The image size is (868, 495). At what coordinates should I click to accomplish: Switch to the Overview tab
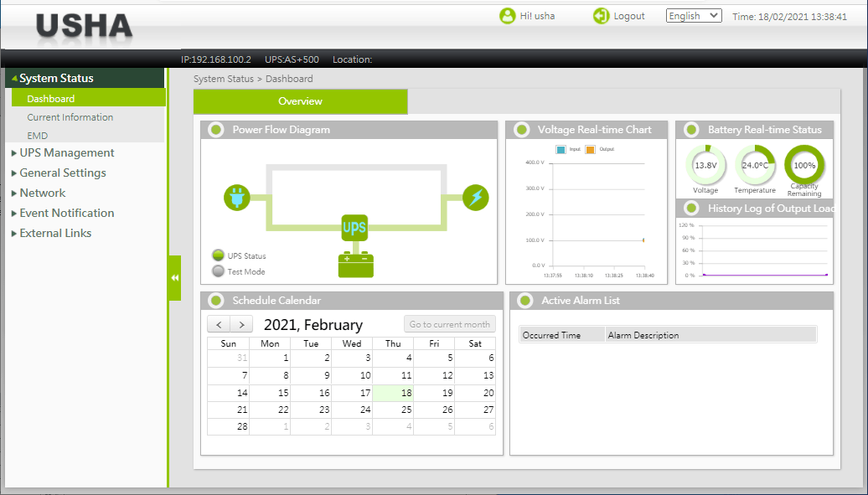[x=300, y=101]
